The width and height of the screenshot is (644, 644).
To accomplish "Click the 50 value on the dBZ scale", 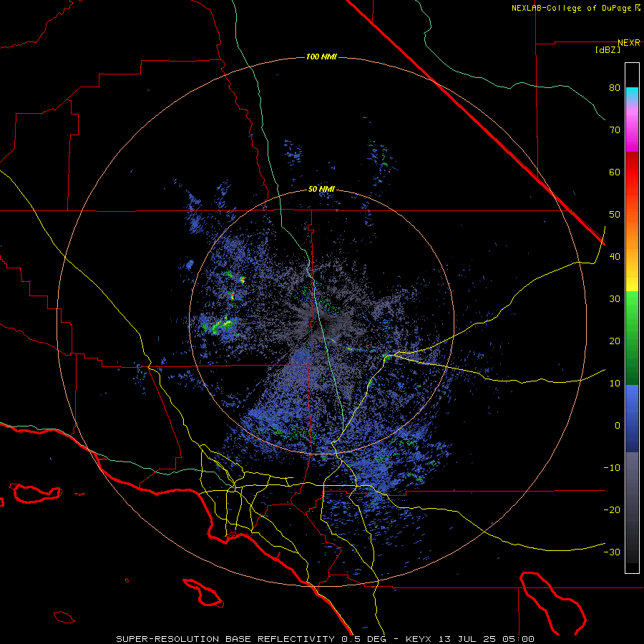I will [615, 215].
